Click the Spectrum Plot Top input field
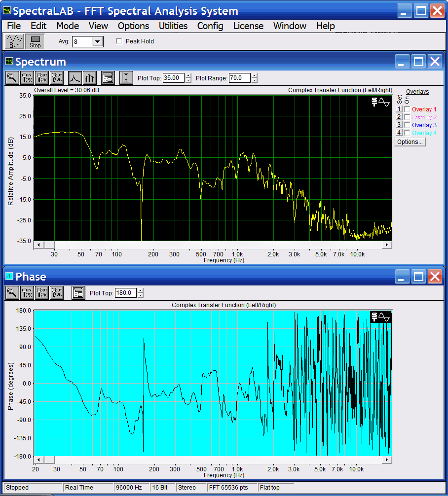 [173, 78]
